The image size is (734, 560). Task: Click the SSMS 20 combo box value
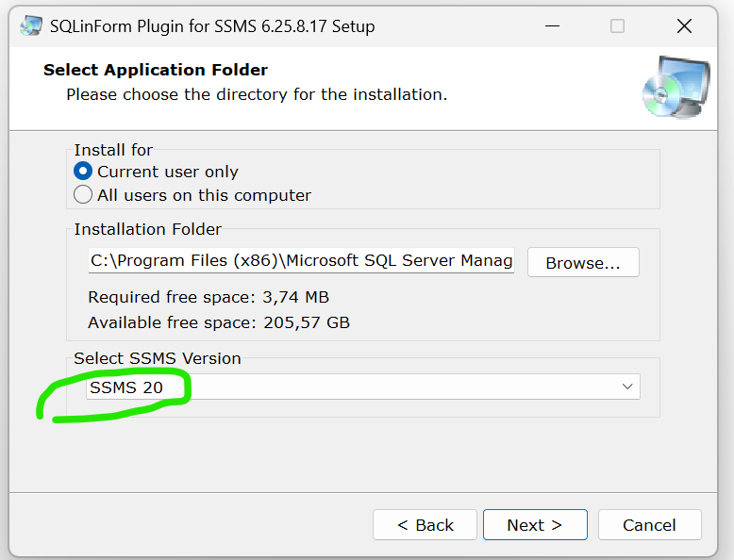(363, 387)
